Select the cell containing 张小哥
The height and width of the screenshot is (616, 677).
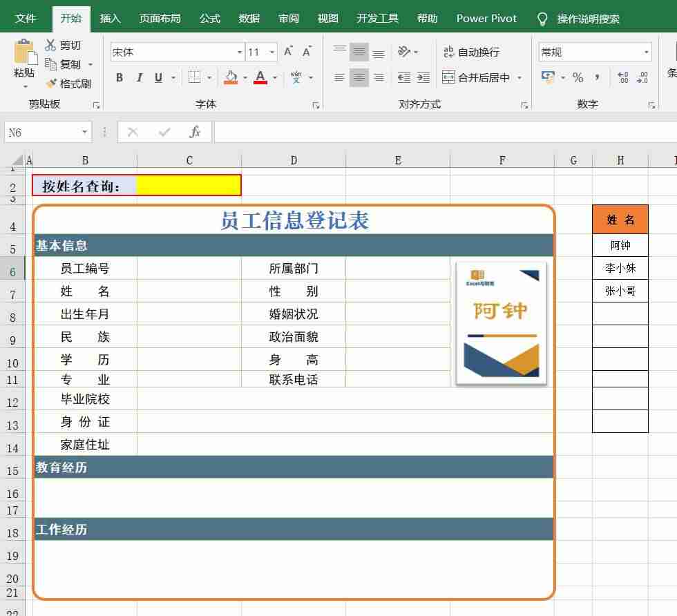click(620, 291)
